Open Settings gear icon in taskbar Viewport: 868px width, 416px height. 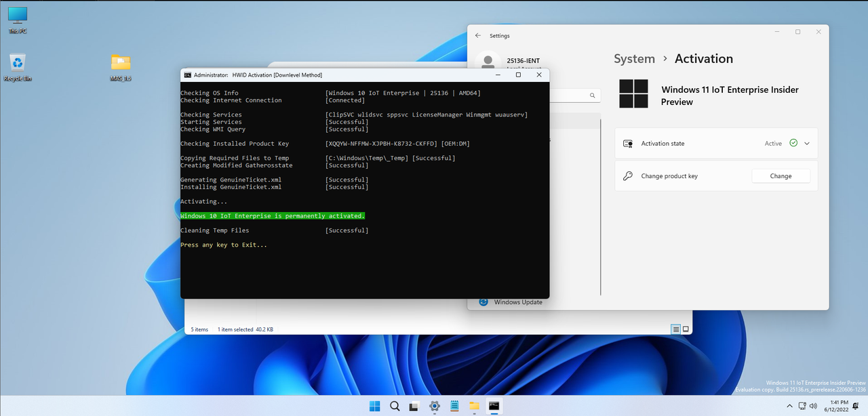(x=435, y=406)
